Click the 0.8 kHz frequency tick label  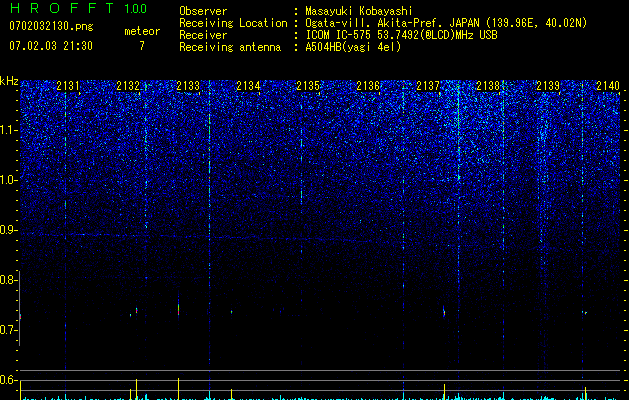click(x=7, y=280)
